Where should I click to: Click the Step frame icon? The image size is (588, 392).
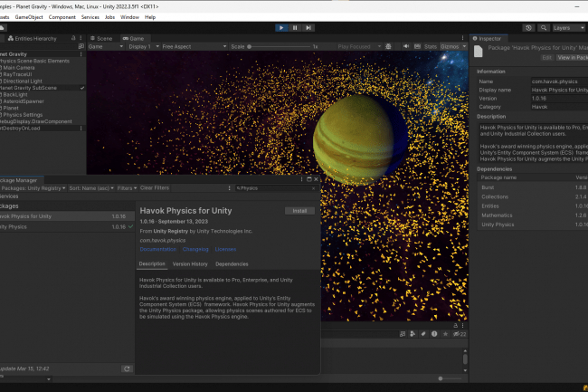(308, 28)
